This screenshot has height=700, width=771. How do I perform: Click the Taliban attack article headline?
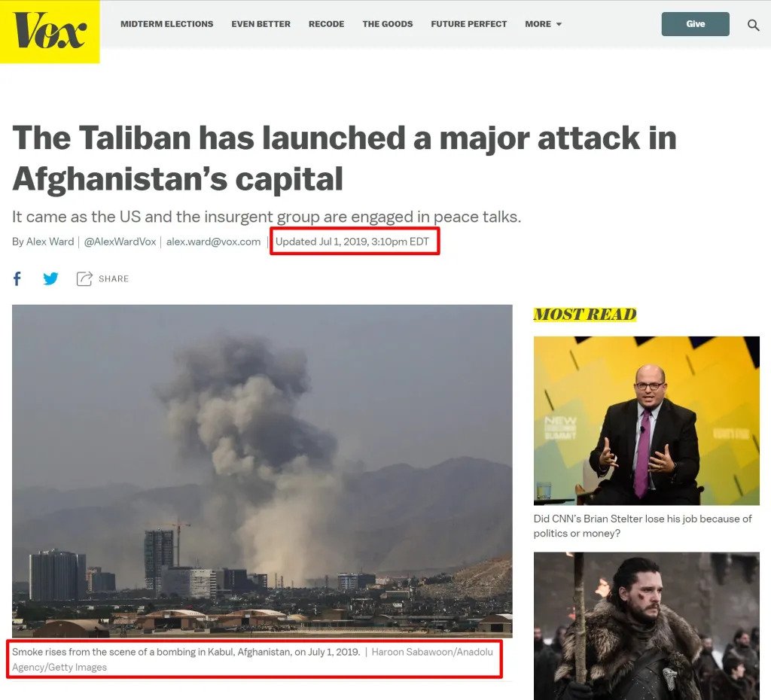[344, 158]
